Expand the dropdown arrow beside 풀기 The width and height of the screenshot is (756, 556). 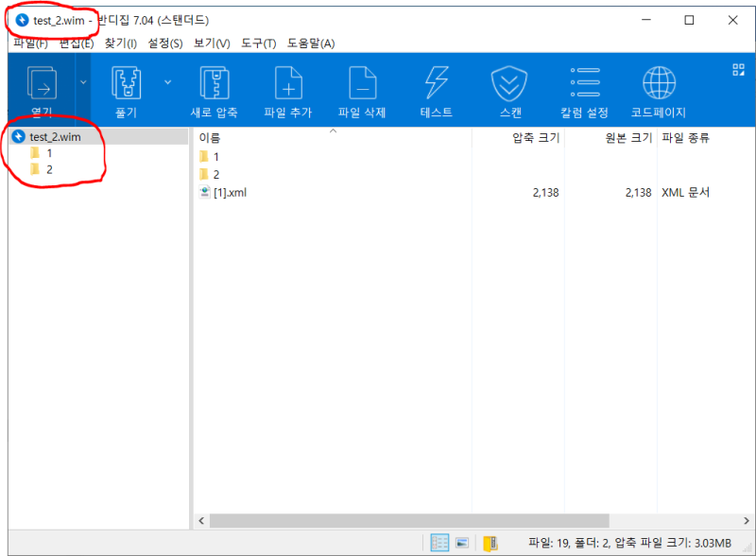(169, 83)
